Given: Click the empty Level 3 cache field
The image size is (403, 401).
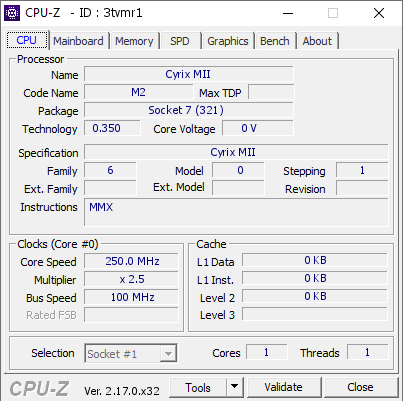Looking at the screenshot, I should pos(315,314).
